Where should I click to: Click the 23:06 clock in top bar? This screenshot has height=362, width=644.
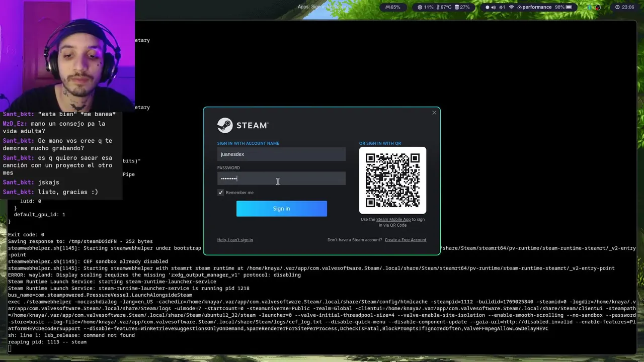624,7
